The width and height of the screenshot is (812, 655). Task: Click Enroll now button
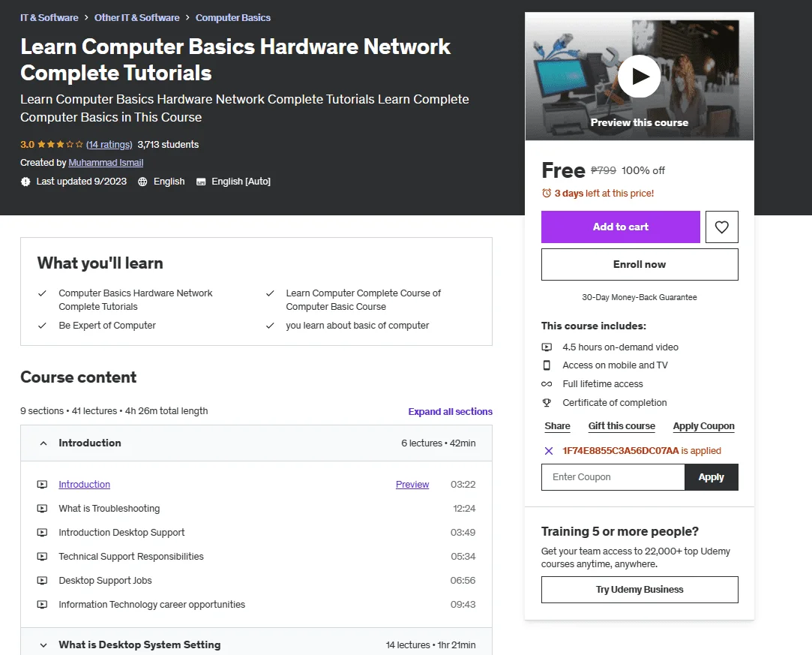coord(640,264)
